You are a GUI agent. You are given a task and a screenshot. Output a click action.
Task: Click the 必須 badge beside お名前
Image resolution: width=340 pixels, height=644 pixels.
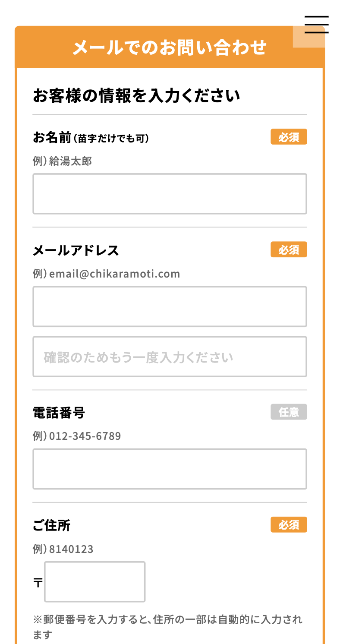[x=289, y=137]
